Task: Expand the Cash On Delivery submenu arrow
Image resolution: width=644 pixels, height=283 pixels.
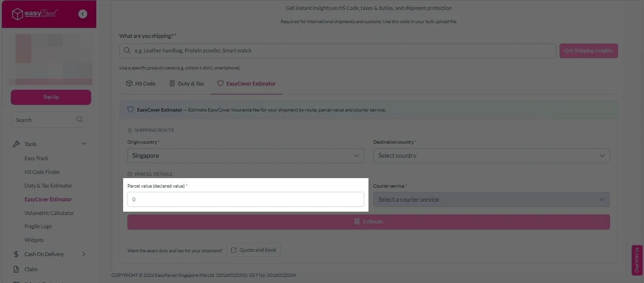Action: click(x=84, y=254)
